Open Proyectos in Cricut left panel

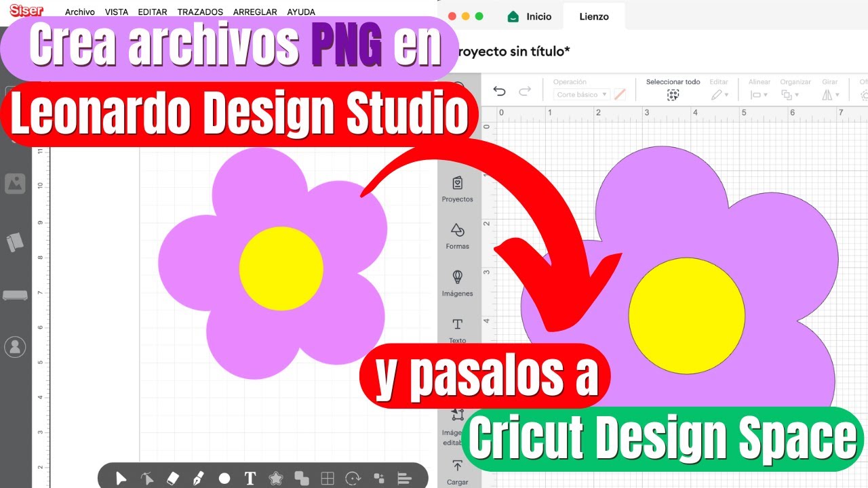[458, 189]
